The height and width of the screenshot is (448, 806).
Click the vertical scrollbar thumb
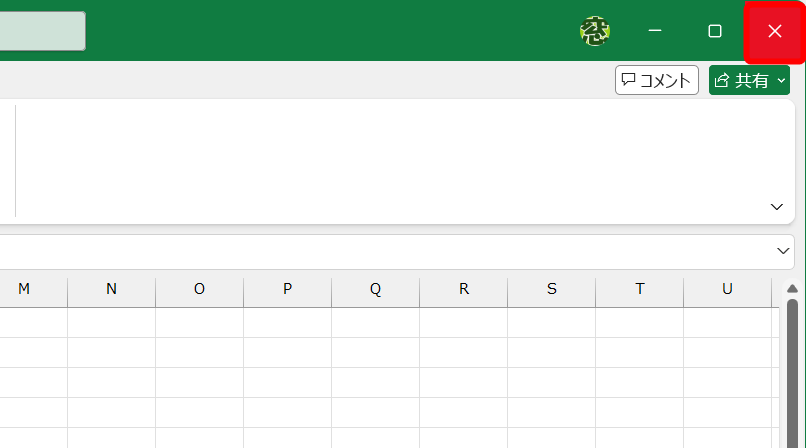tap(792, 374)
